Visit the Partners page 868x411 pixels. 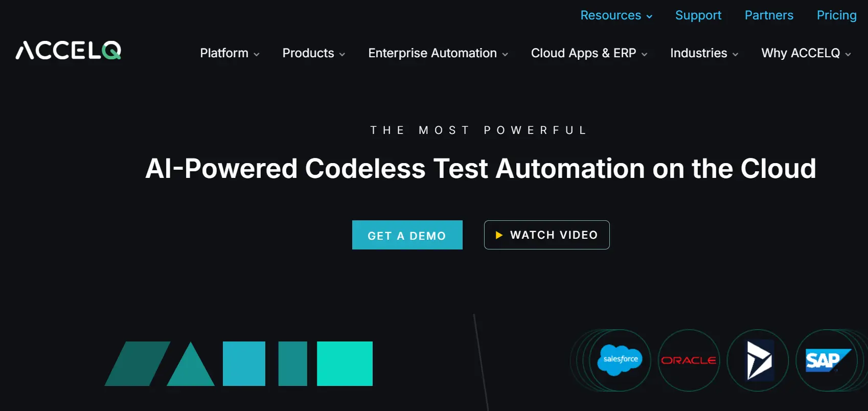click(769, 15)
